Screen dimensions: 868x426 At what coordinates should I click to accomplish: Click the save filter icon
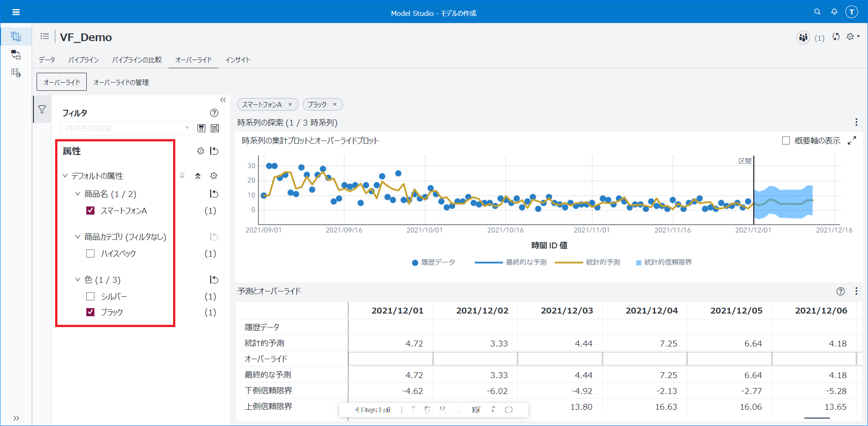[x=202, y=128]
